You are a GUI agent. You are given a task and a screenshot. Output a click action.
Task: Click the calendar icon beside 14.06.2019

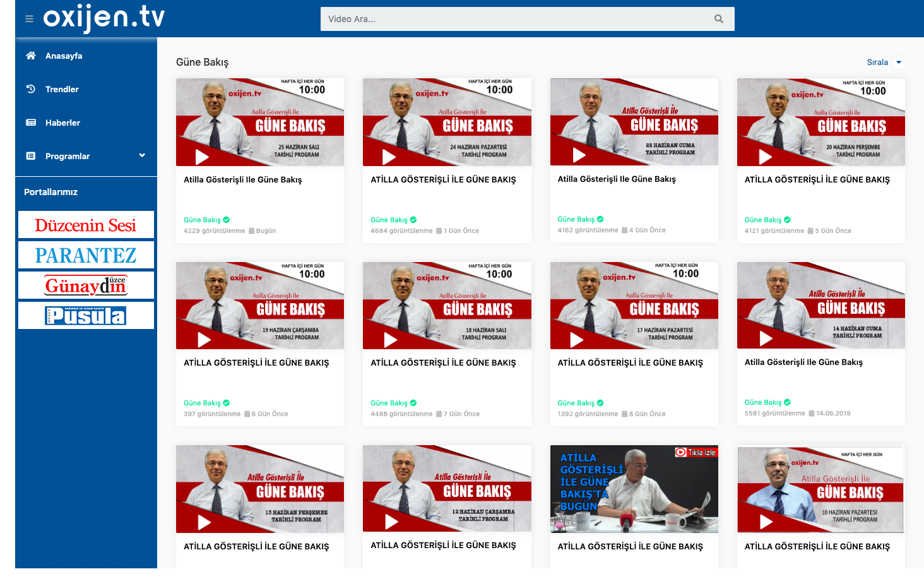(x=811, y=414)
